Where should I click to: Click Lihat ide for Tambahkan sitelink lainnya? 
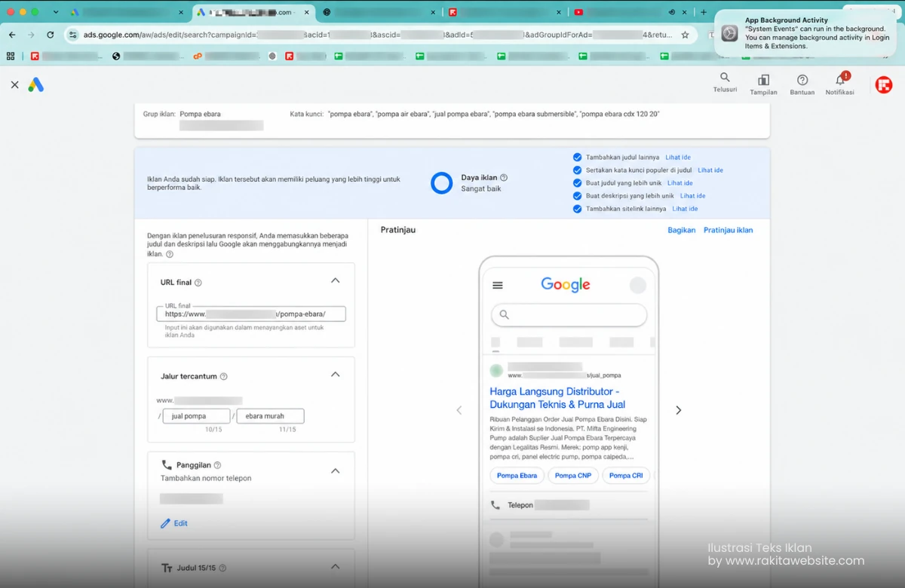(x=685, y=209)
